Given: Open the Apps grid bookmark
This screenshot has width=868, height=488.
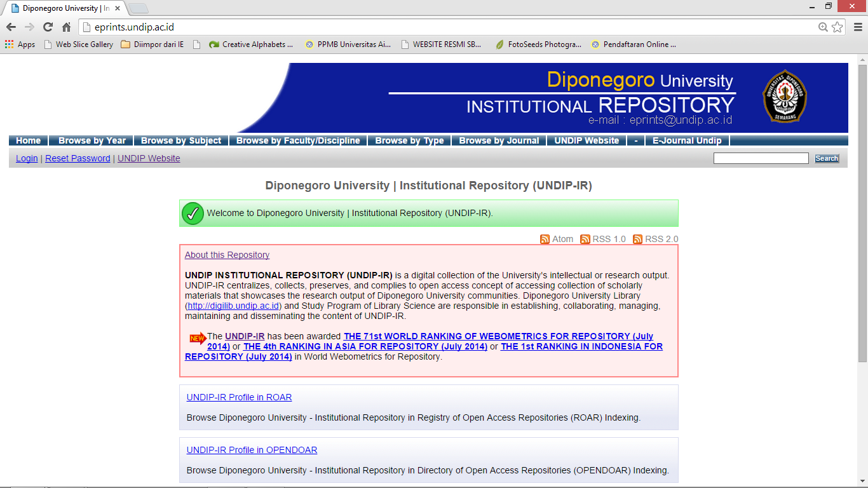Looking at the screenshot, I should tap(20, 44).
